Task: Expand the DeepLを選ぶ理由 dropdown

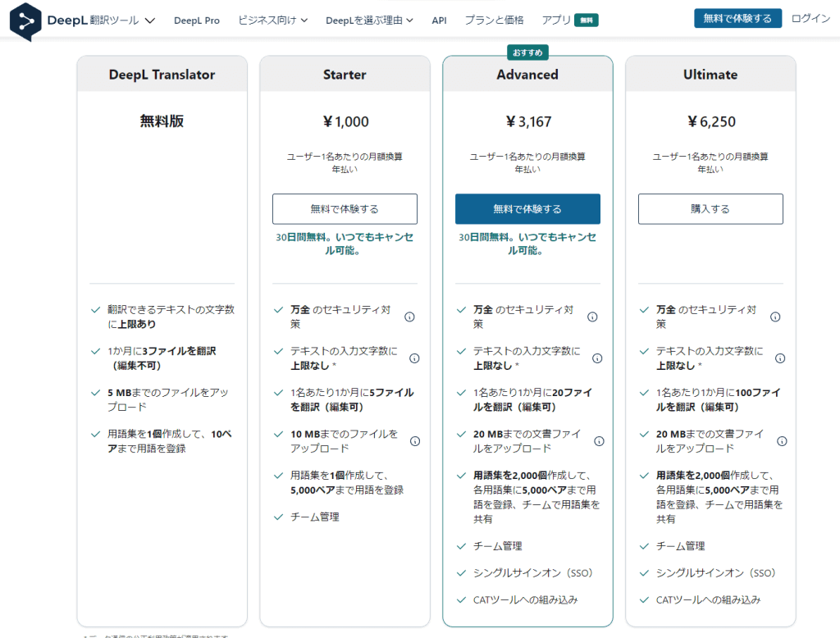Action: pos(366,21)
